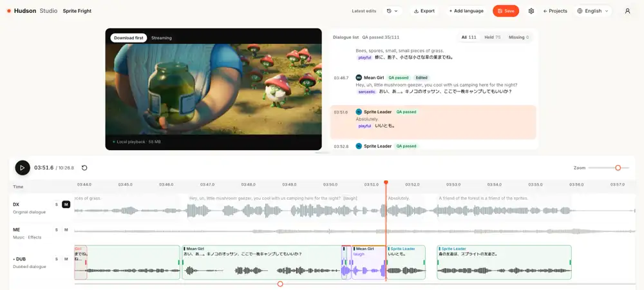Screen dimensions: 644x290
Task: Select the Sprite Leader dialogue row at 03:51.6
Action: click(x=433, y=122)
